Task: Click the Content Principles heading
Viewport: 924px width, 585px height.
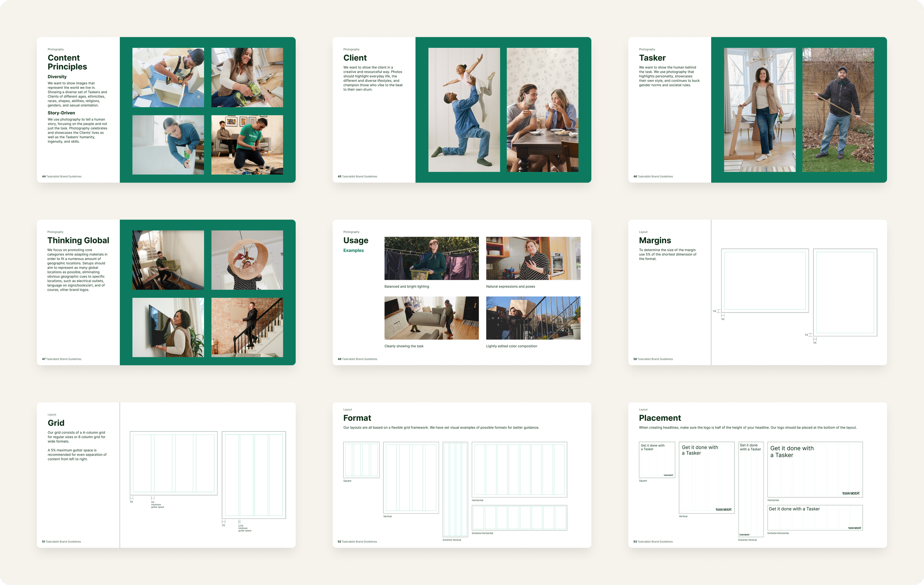Action: (67, 62)
